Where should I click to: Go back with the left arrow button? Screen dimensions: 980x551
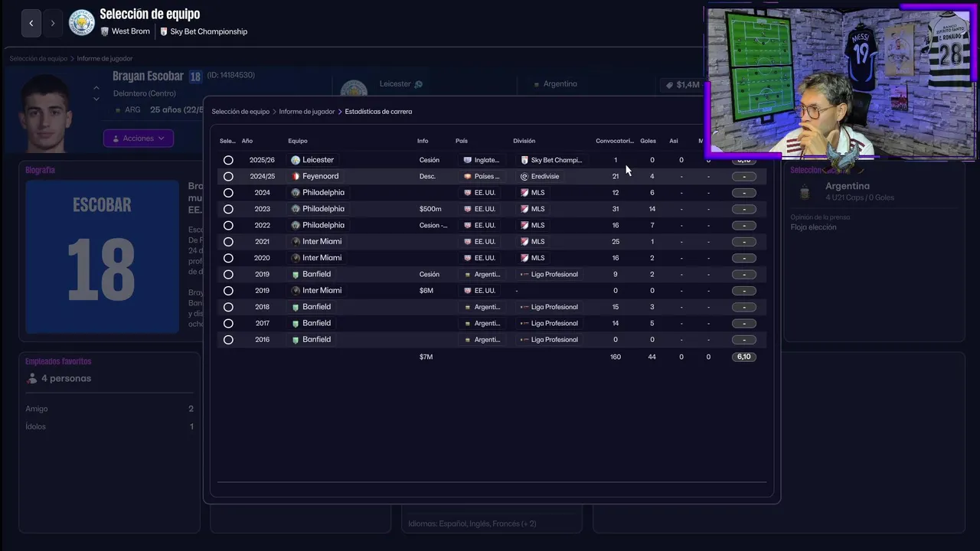pyautogui.click(x=31, y=23)
